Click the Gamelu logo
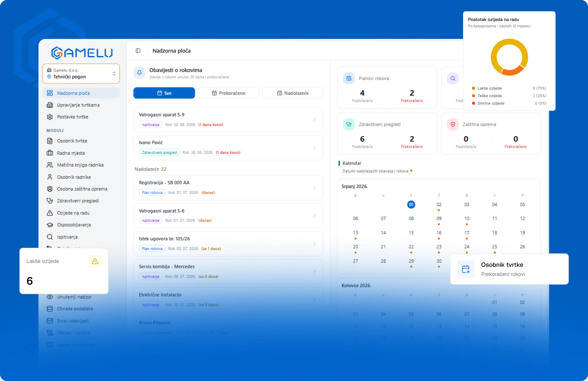 tap(82, 53)
